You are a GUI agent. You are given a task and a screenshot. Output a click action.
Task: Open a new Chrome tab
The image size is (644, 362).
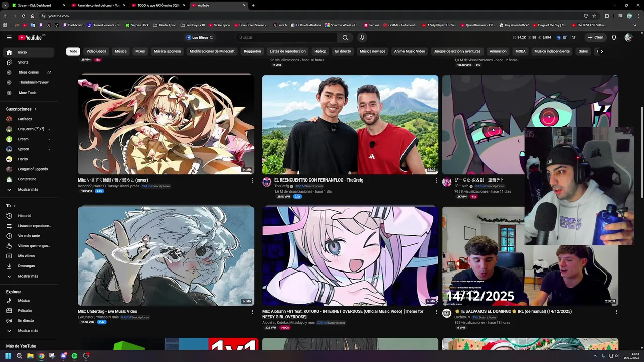click(253, 5)
